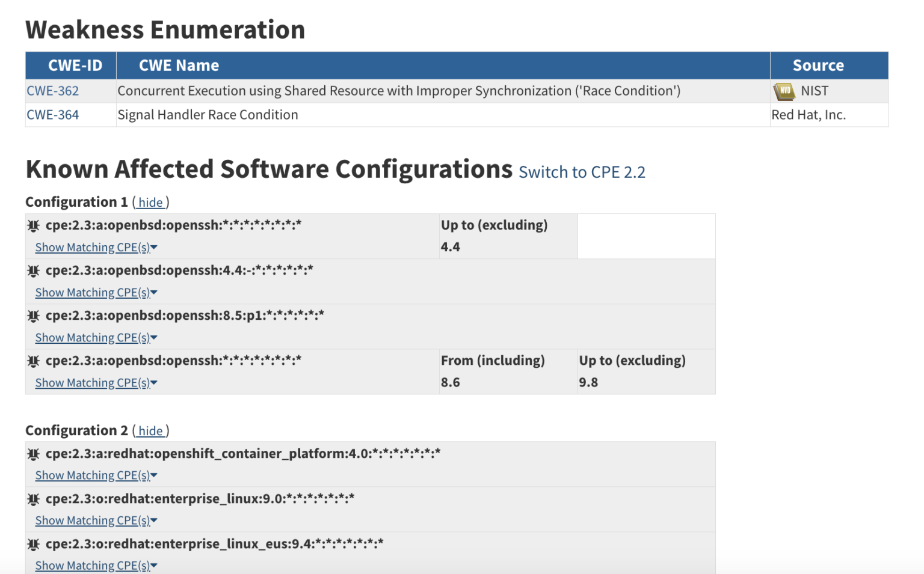Open the CWE-362 weakness link
The width and height of the screenshot is (924, 574).
tap(52, 91)
